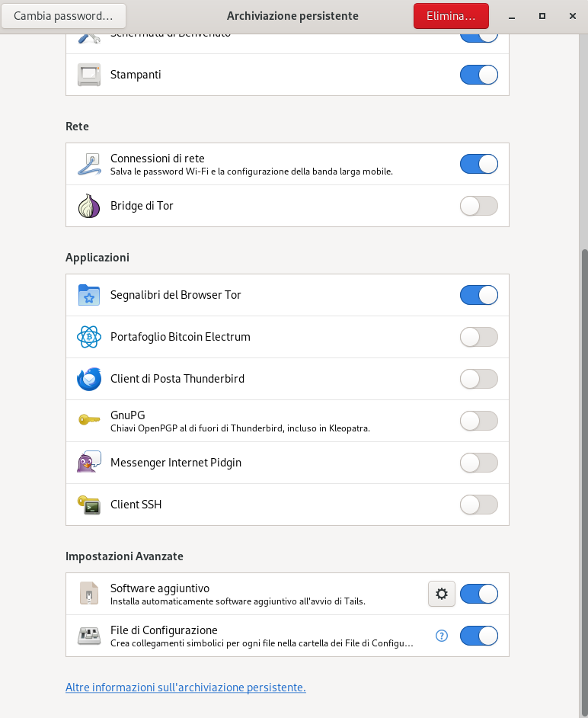The image size is (588, 718).
Task: Open the File di Configurazione help icon
Action: tap(442, 636)
